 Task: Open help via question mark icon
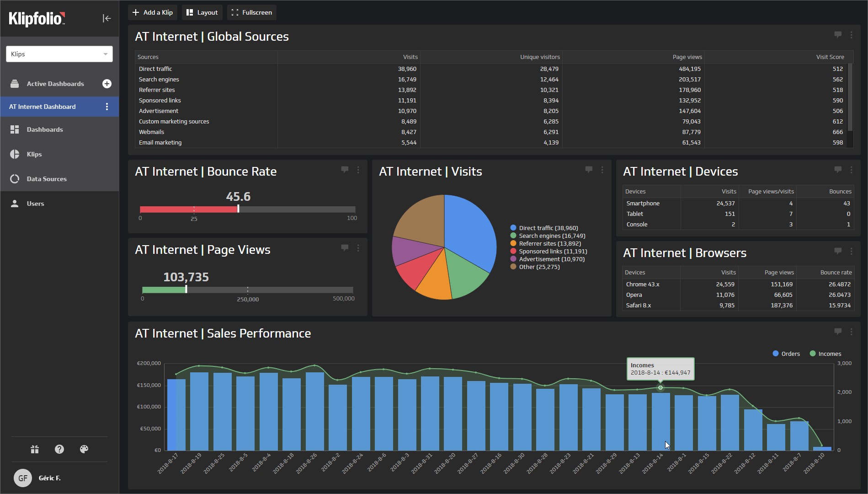[x=59, y=449]
